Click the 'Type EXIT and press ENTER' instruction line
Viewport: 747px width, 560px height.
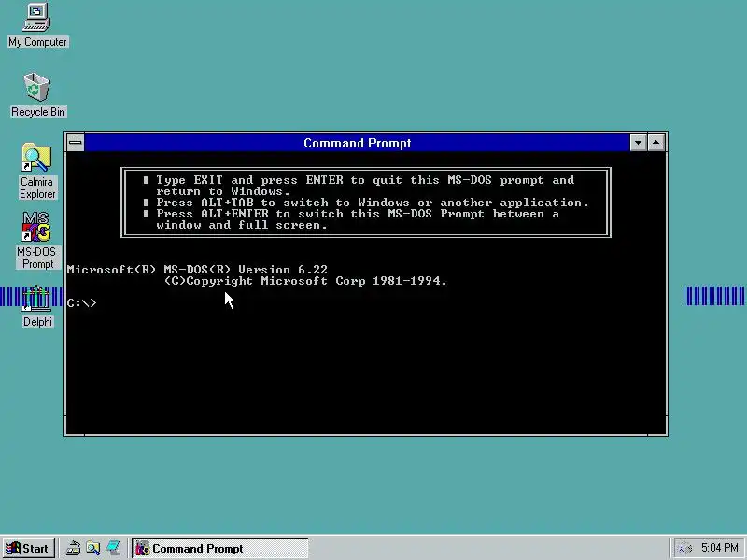365,180
